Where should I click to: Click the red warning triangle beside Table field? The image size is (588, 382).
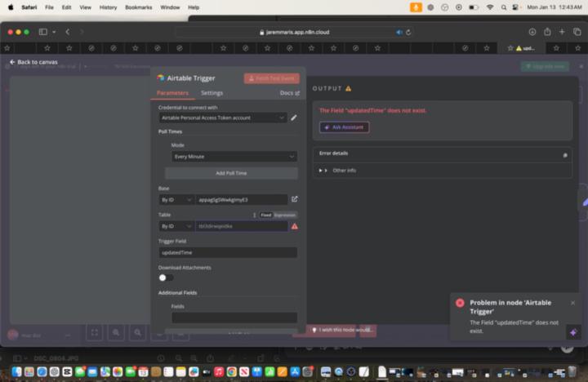[294, 226]
